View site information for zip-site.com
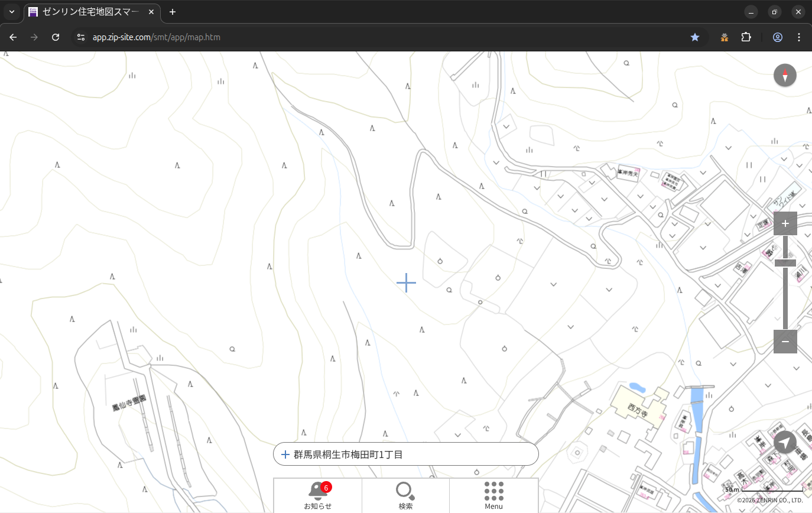The image size is (812, 513). click(x=82, y=37)
